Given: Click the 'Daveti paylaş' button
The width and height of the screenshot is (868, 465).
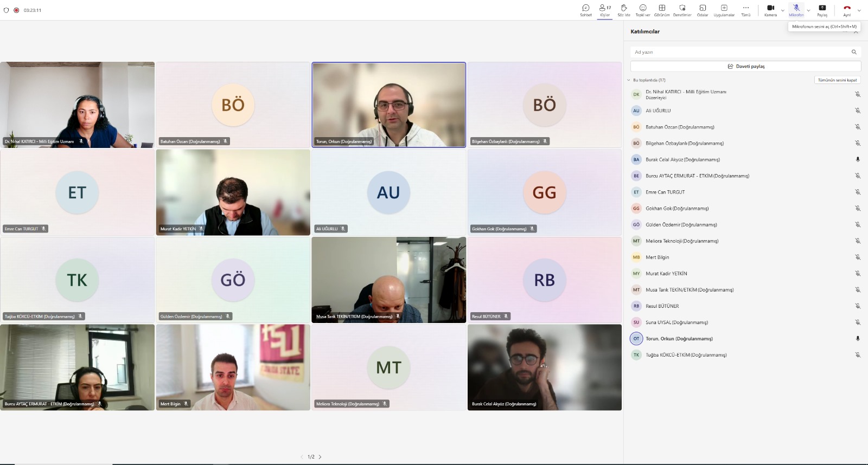Looking at the screenshot, I should 745,66.
